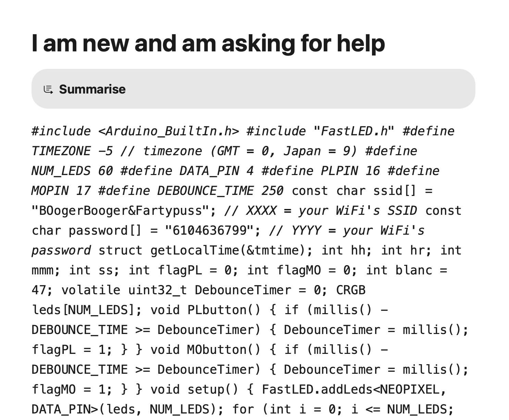The height and width of the screenshot is (420, 509).
Task: Click the NUM_LEDS 60 define text
Action: click(x=72, y=171)
